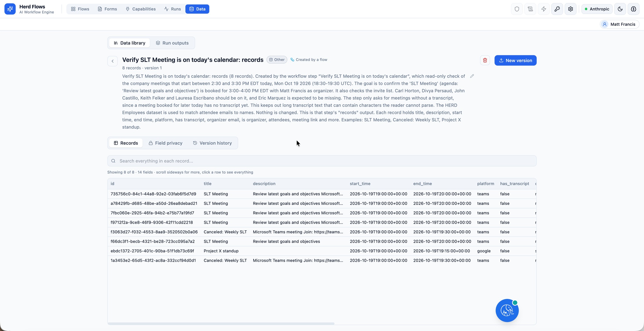
Task: Click the lightning bolt icon
Action: pyautogui.click(x=544, y=9)
